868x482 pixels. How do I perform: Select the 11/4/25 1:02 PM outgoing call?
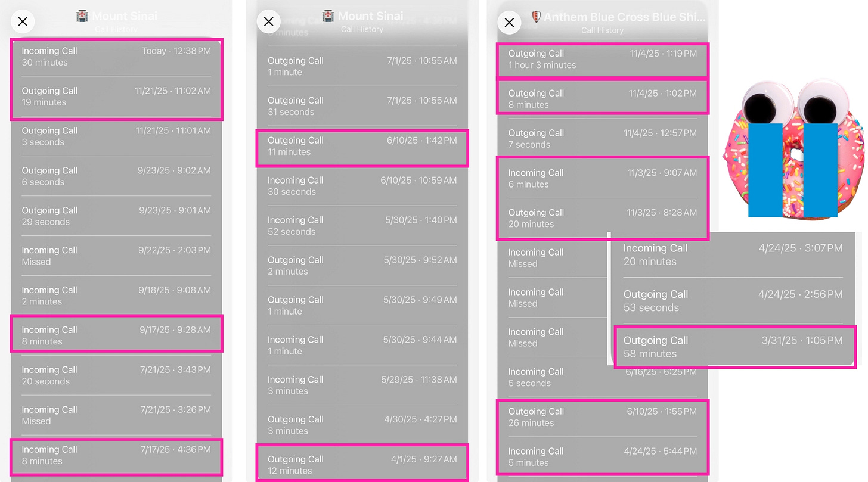(603, 99)
